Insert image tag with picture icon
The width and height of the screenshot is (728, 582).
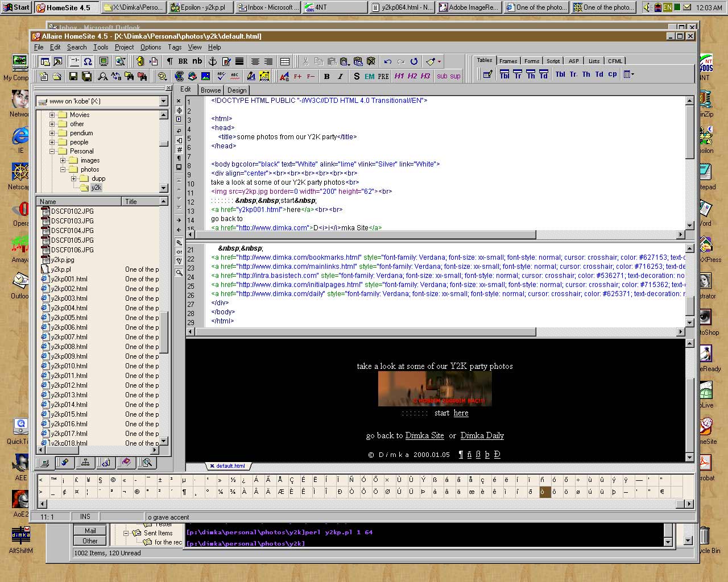205,76
